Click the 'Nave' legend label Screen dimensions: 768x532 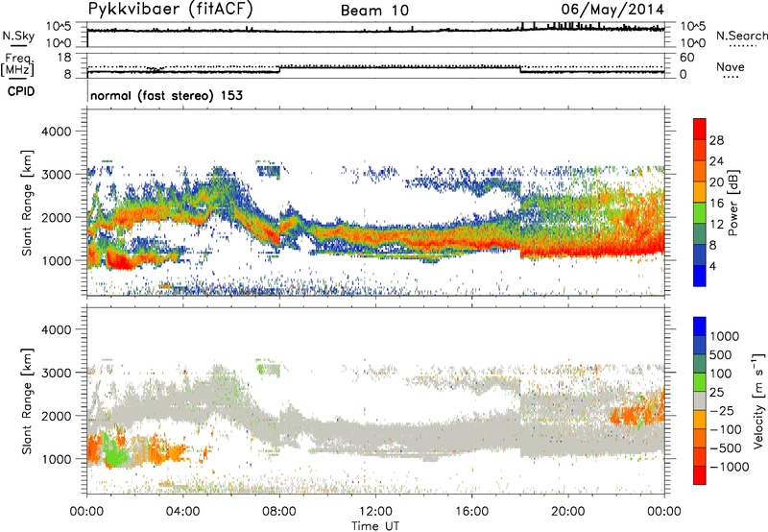pyautogui.click(x=731, y=66)
